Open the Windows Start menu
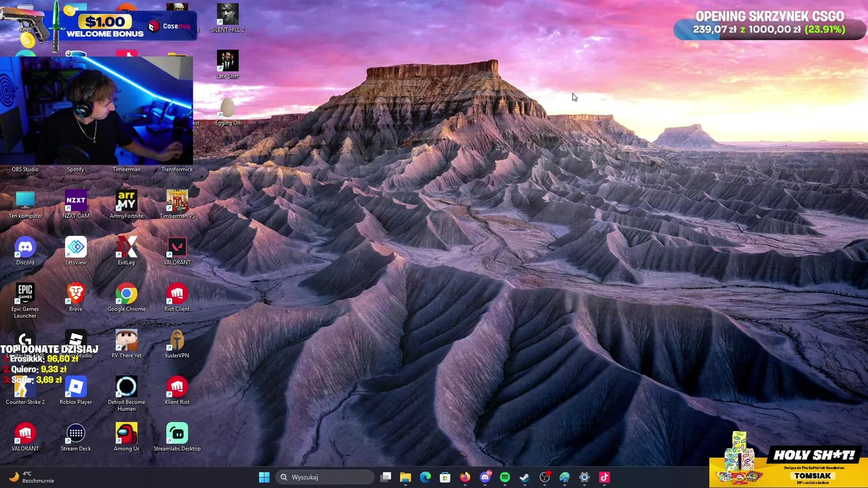The height and width of the screenshot is (488, 868). click(x=264, y=477)
